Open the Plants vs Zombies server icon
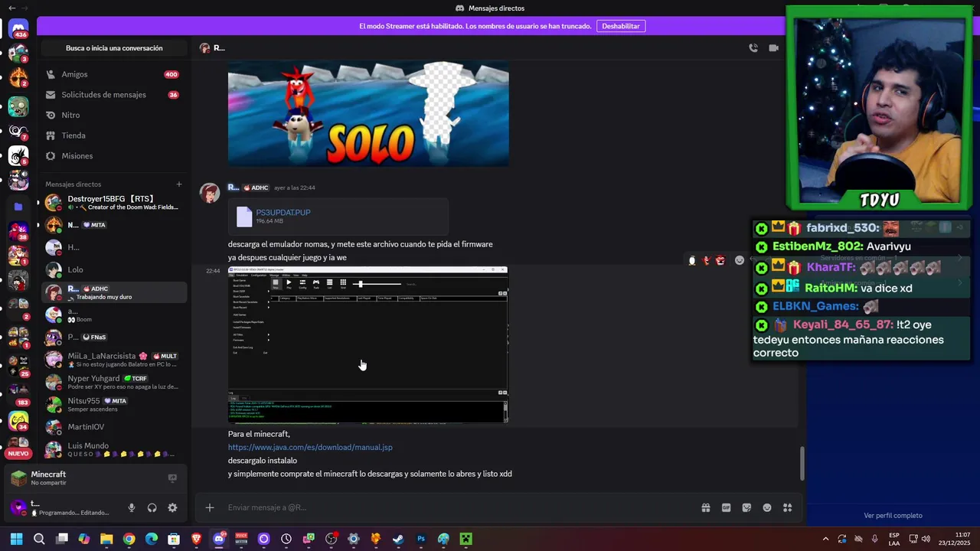The width and height of the screenshot is (980, 551). point(18,106)
